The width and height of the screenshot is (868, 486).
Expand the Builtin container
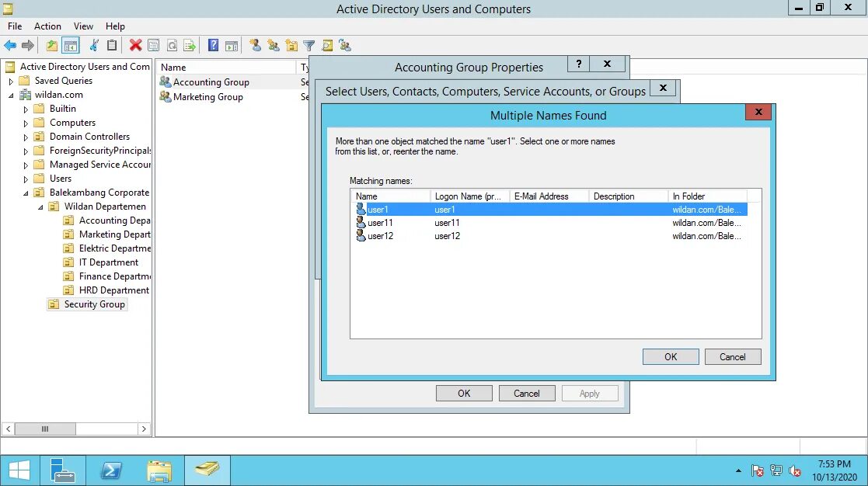[x=26, y=109]
